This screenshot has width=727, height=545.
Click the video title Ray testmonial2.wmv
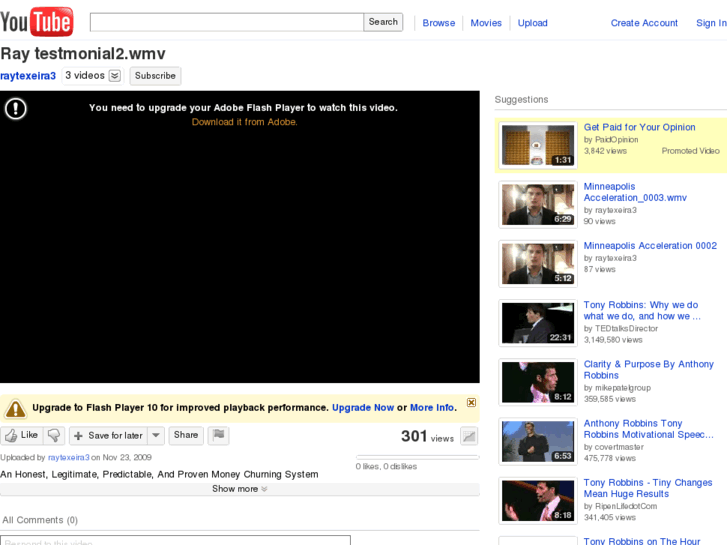[x=83, y=54]
